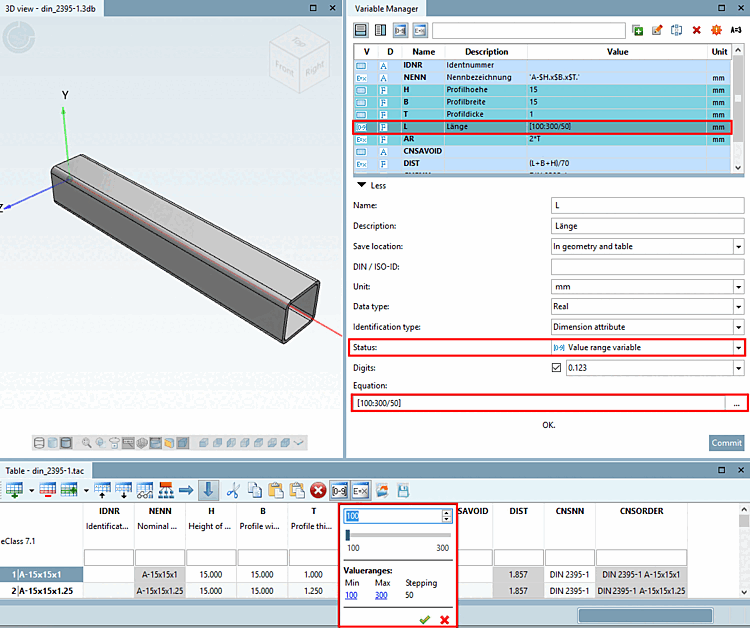
Task: Click the add new variable icon
Action: coord(638,31)
